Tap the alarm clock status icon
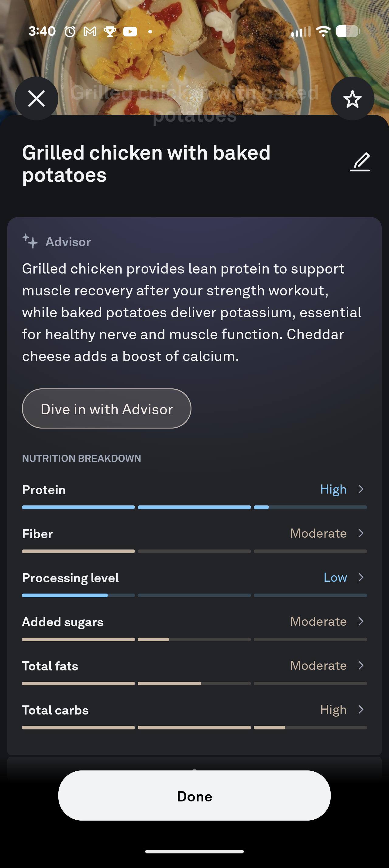This screenshot has height=868, width=389. coord(70,32)
